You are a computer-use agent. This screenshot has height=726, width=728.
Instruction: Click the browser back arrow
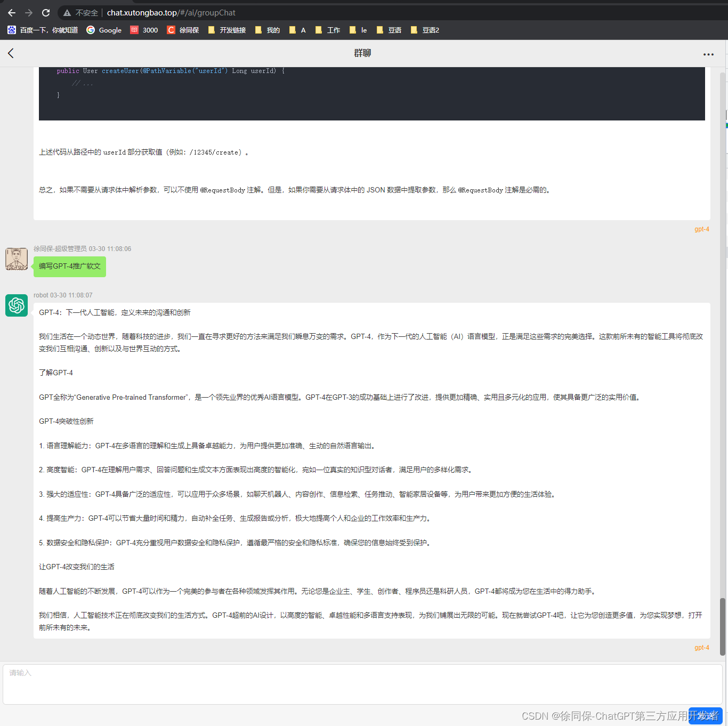click(x=12, y=12)
